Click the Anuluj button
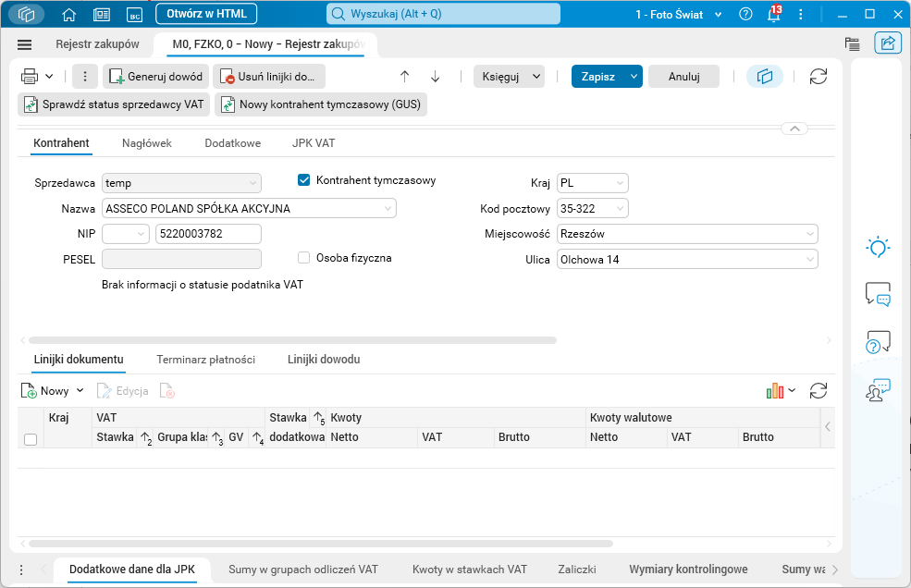The height and width of the screenshot is (588, 911). (683, 76)
